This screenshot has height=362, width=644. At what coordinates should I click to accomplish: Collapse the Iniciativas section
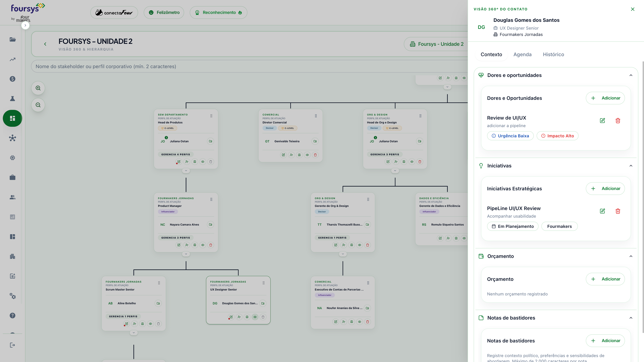[x=631, y=166]
